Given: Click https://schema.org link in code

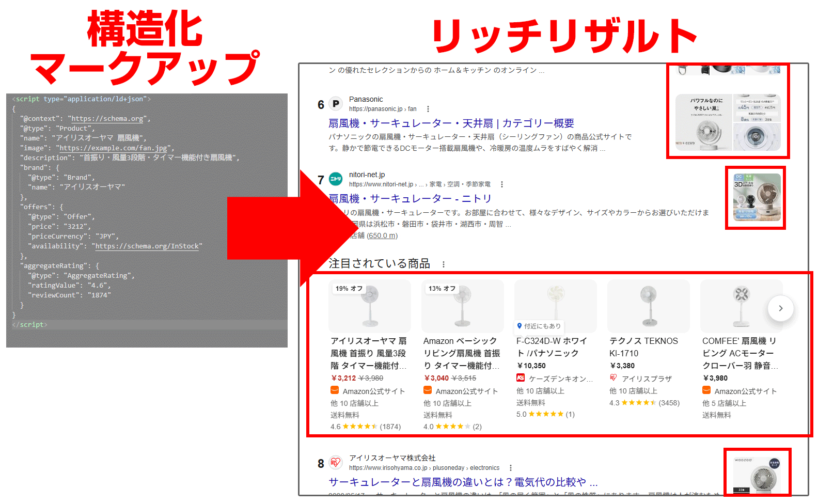Looking at the screenshot, I should 107,119.
